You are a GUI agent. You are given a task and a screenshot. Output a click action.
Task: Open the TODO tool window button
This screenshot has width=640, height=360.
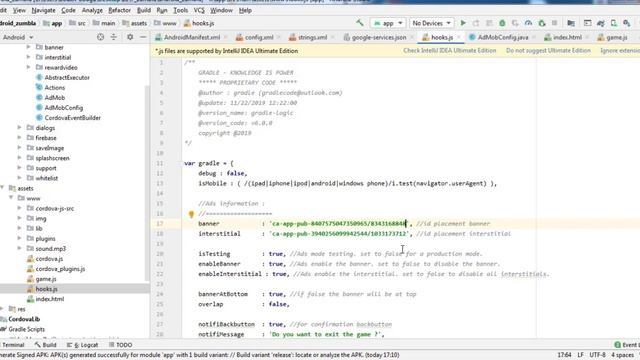pos(120,345)
